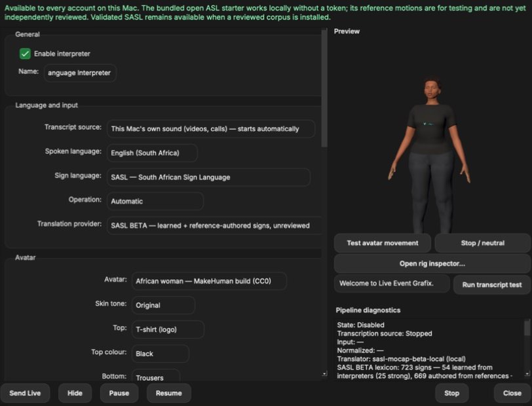Click the settings panel vertical scrollbar
This screenshot has height=406, width=532.
click(x=324, y=89)
